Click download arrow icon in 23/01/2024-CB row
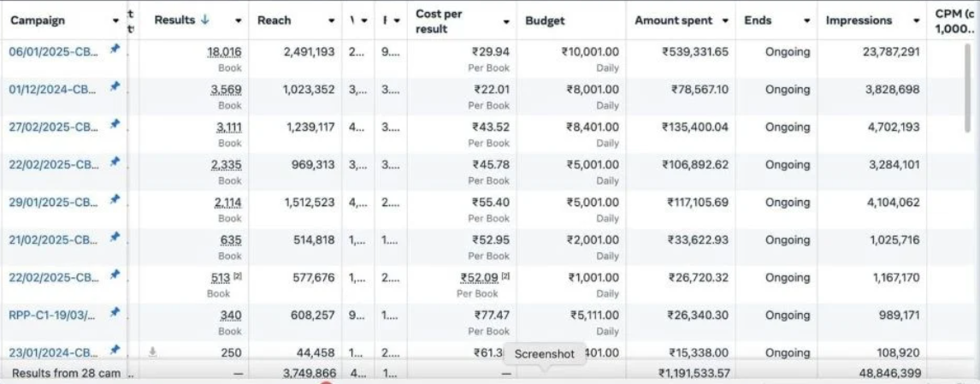 coord(152,351)
